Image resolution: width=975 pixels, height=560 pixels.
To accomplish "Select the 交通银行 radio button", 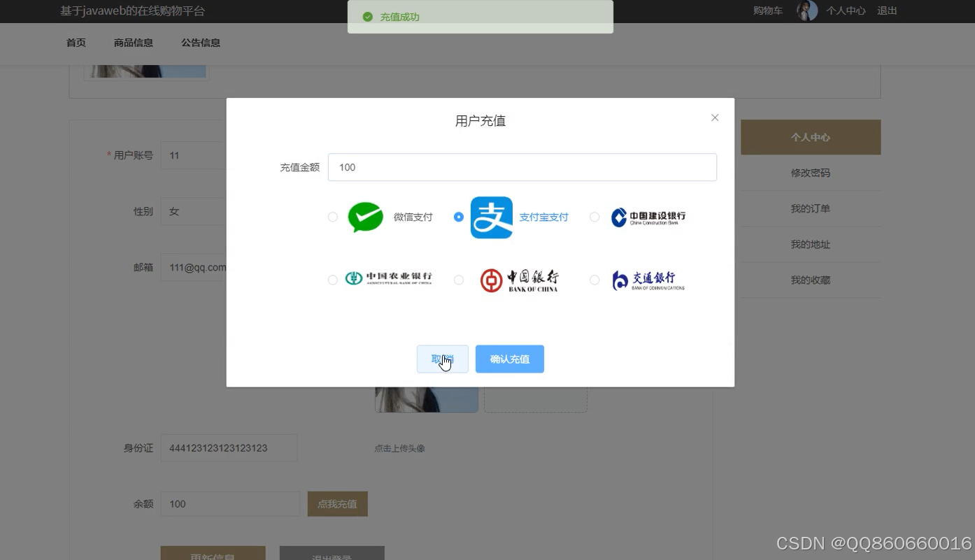I will (595, 280).
